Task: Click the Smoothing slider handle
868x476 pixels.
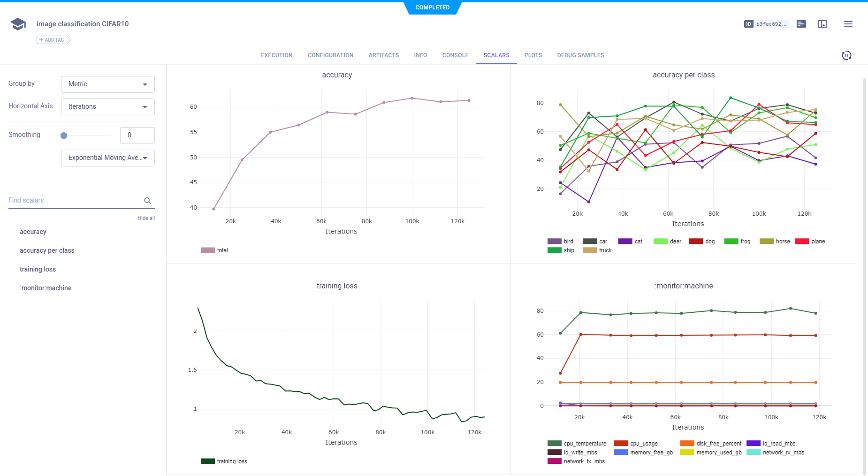Action: pos(64,136)
